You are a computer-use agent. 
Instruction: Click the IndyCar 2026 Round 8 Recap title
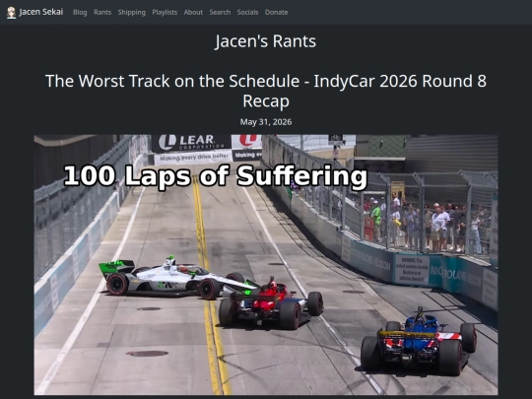[266, 91]
